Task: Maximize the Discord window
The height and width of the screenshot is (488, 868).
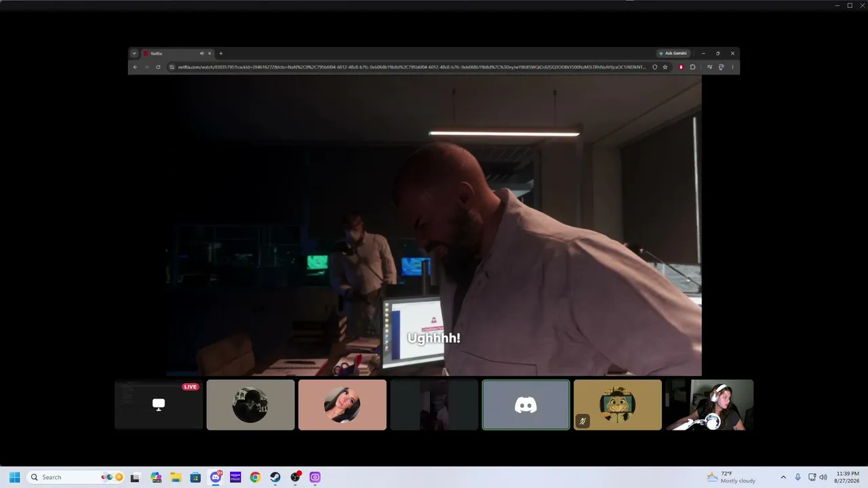Action: click(850, 5)
